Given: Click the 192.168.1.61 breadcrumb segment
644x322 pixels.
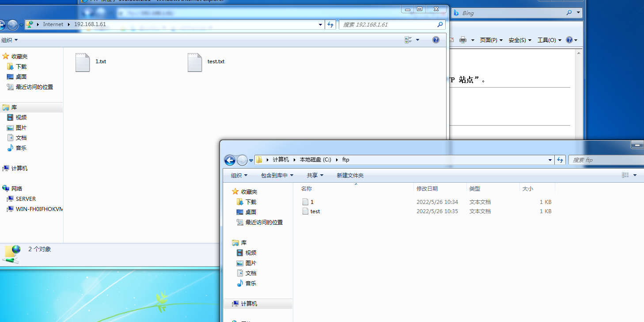Looking at the screenshot, I should coord(90,24).
